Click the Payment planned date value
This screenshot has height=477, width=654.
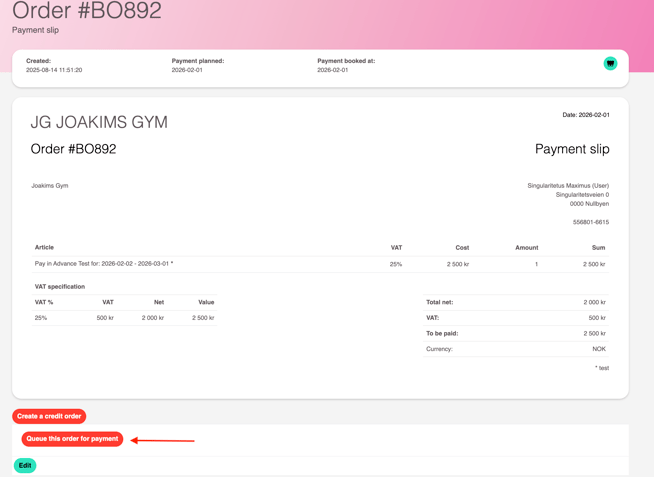(187, 70)
